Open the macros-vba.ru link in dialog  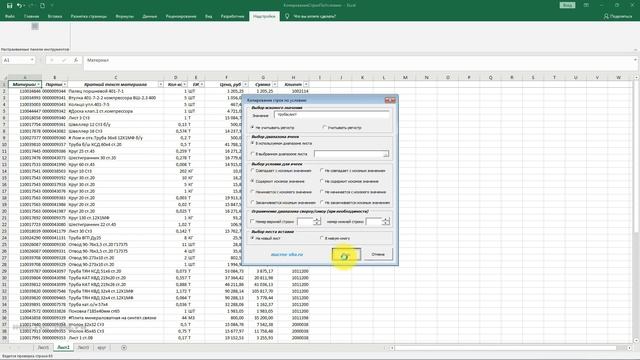pyautogui.click(x=287, y=254)
